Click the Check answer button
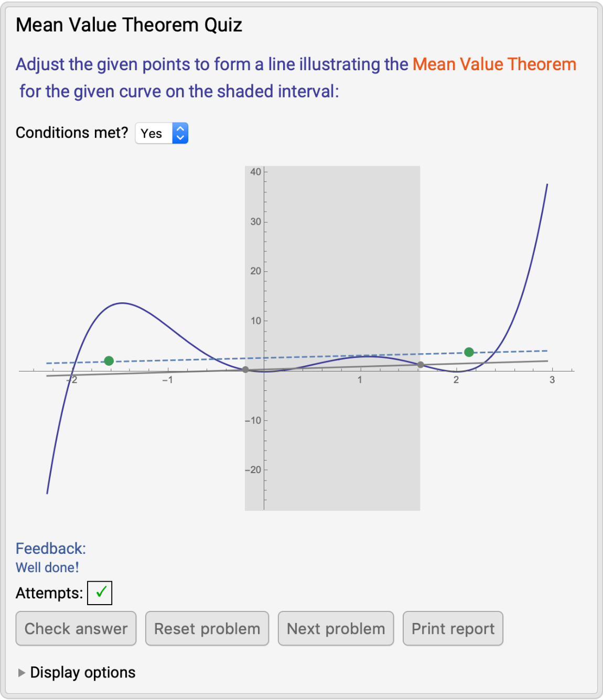The width and height of the screenshot is (603, 700). click(76, 628)
